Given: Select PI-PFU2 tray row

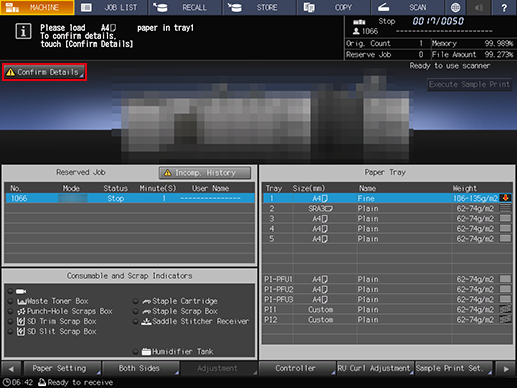Looking at the screenshot, I should [388, 289].
